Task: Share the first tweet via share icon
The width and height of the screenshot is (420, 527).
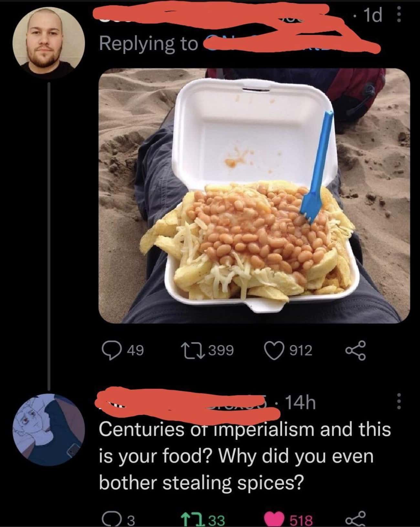Action: (356, 350)
